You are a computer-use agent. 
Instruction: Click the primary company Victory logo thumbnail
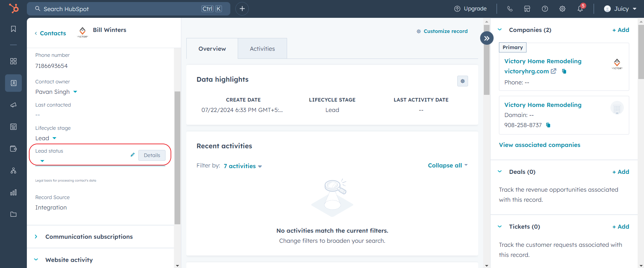point(617,64)
